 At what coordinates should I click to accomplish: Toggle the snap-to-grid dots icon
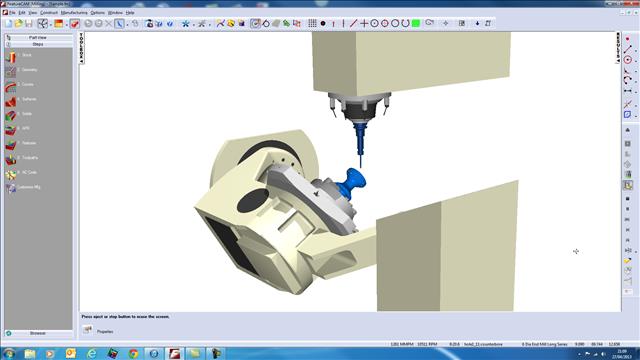[312, 23]
